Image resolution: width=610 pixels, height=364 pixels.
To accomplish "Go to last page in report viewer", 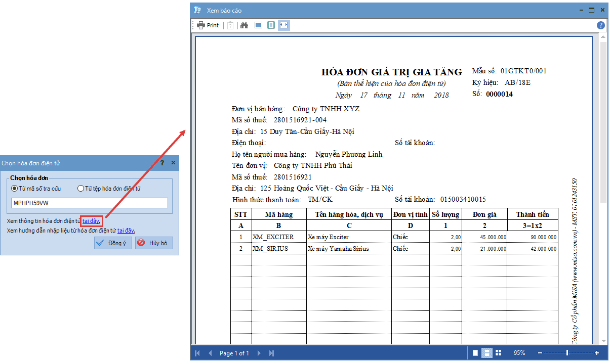I will tap(271, 353).
